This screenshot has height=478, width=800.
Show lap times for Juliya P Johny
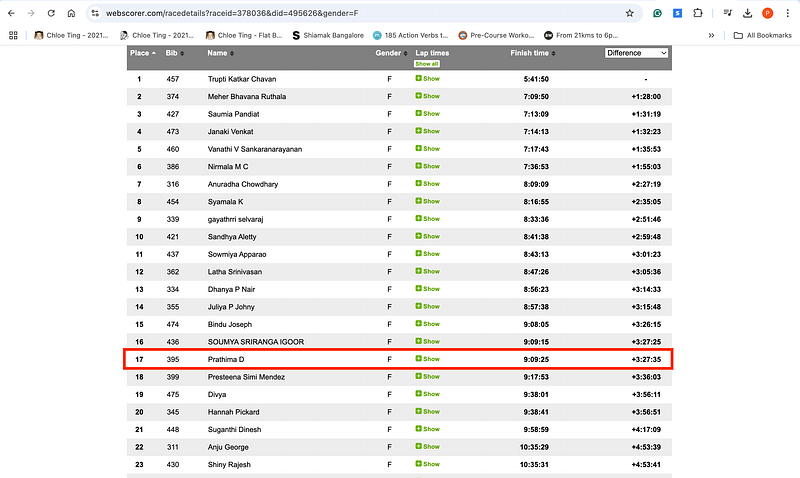click(428, 306)
